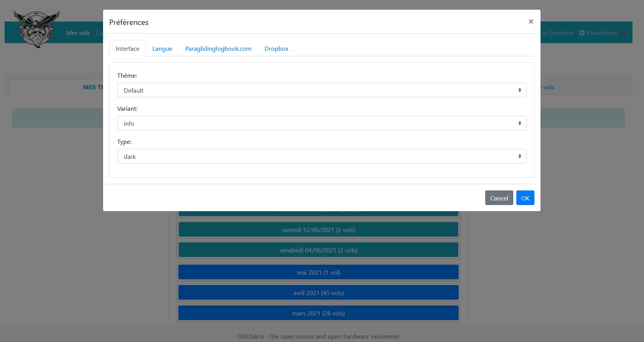Dismiss the dialog with Cancel
Screen dimensions: 644x342
click(499, 198)
